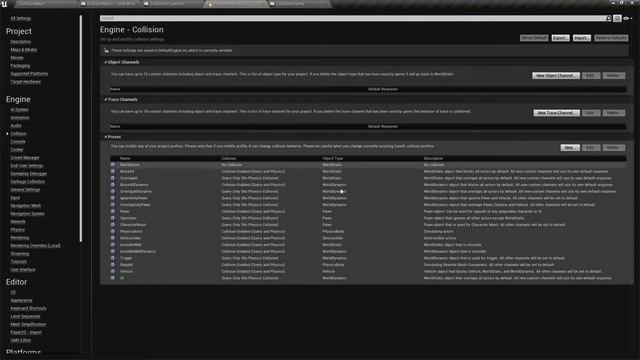Click the Unreal Engine logo icon
The height and width of the screenshot is (360, 640).
[4, 4]
